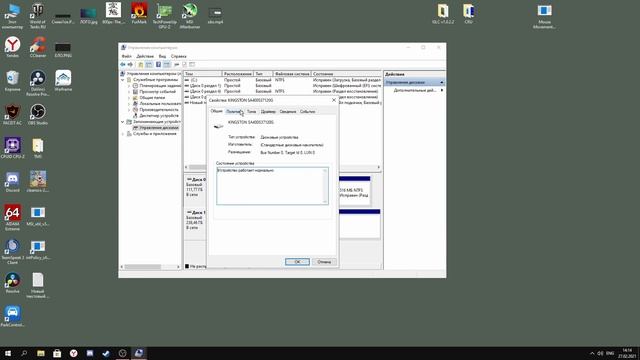The image size is (640, 360).
Task: Open TeamSpeak 3 Client shortcut
Action: 12,252
